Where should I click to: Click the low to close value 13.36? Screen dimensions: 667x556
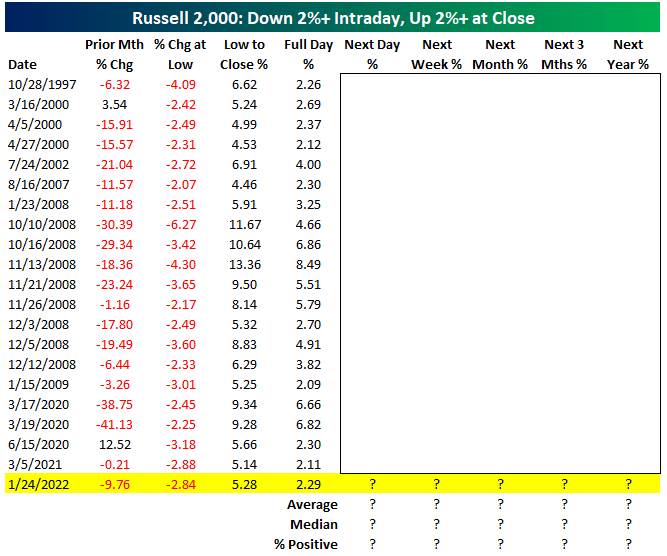[245, 265]
